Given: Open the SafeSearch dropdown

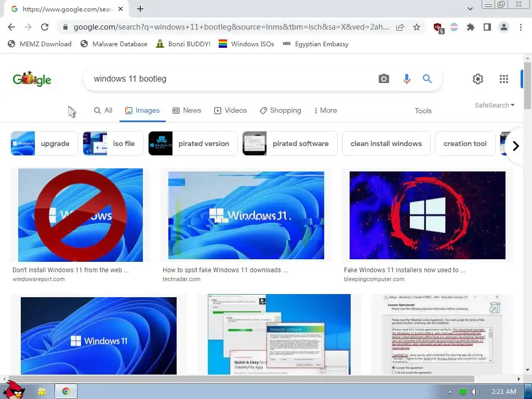Looking at the screenshot, I should 495,105.
